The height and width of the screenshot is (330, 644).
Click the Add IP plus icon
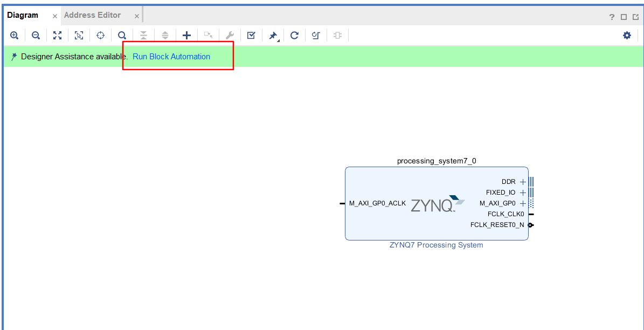(186, 35)
